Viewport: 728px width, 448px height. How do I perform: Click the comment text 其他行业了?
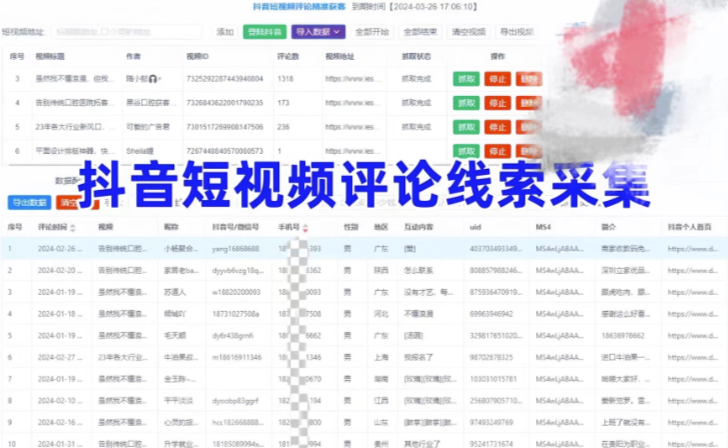pos(422,444)
